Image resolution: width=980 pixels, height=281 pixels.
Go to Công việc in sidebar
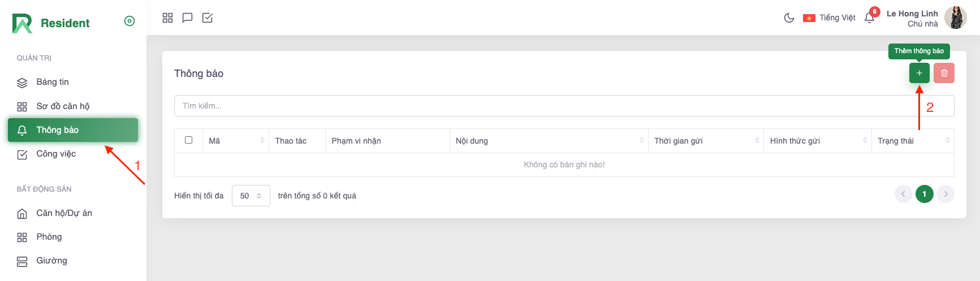click(x=56, y=154)
